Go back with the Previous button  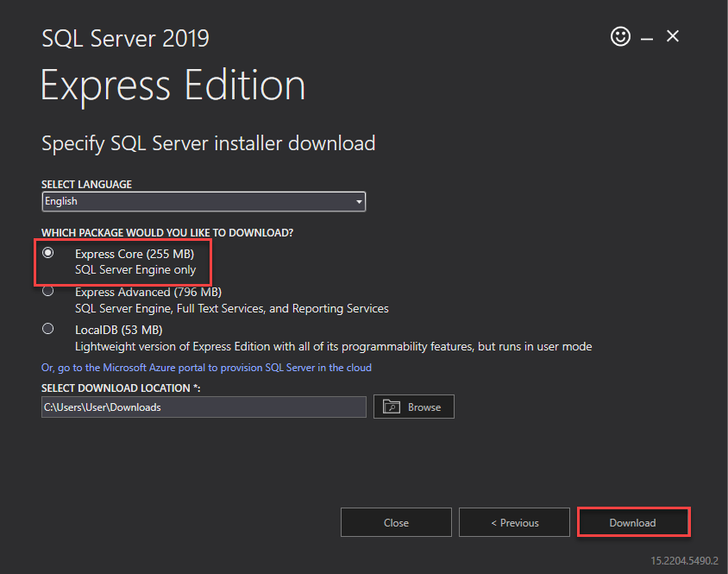tap(514, 522)
